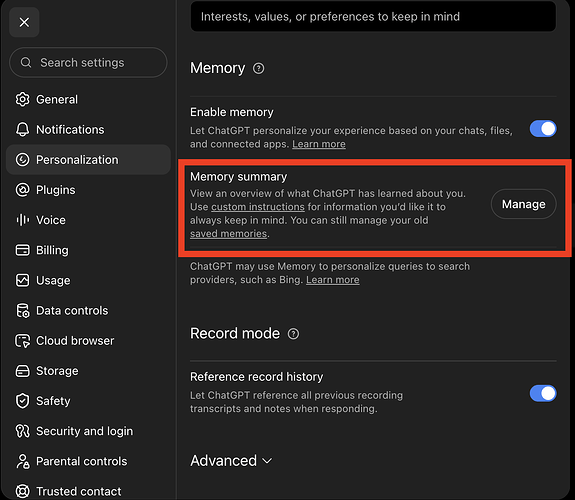Image resolution: width=575 pixels, height=500 pixels.
Task: Open the saved memories link
Action: pos(228,234)
